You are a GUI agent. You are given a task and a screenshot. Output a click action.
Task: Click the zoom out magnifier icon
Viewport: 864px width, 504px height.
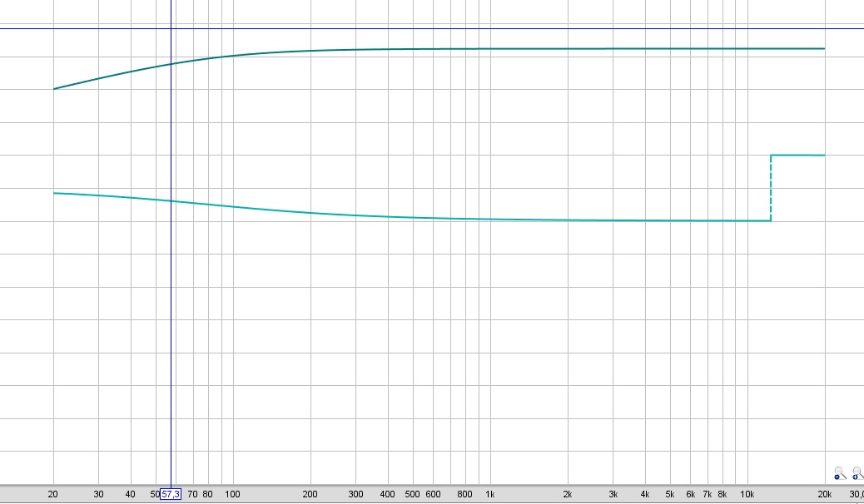(x=839, y=474)
